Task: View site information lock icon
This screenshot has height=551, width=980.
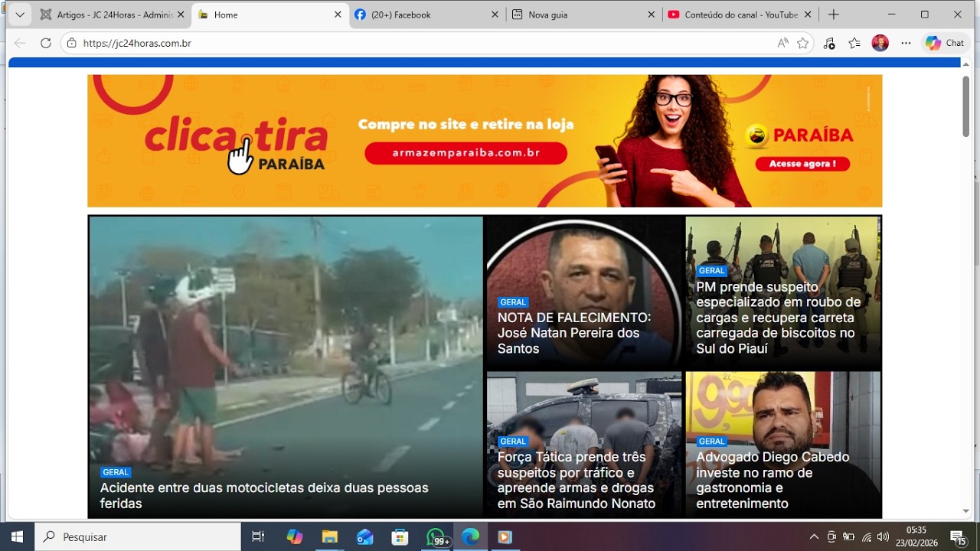Action: click(x=72, y=44)
